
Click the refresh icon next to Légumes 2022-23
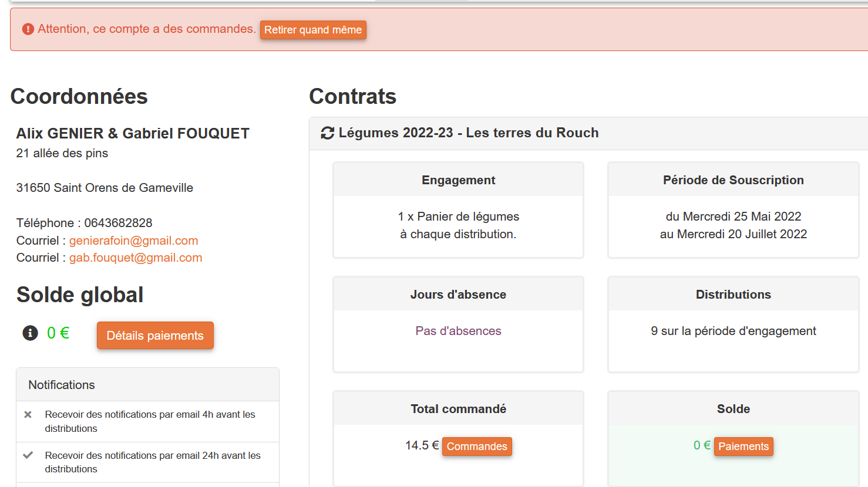[x=327, y=133]
